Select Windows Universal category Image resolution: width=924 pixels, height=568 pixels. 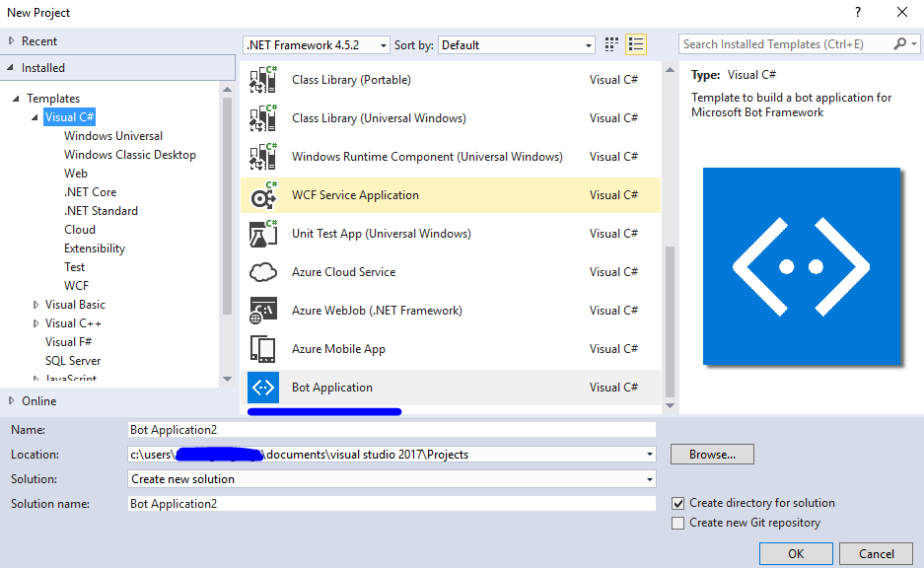pos(113,136)
